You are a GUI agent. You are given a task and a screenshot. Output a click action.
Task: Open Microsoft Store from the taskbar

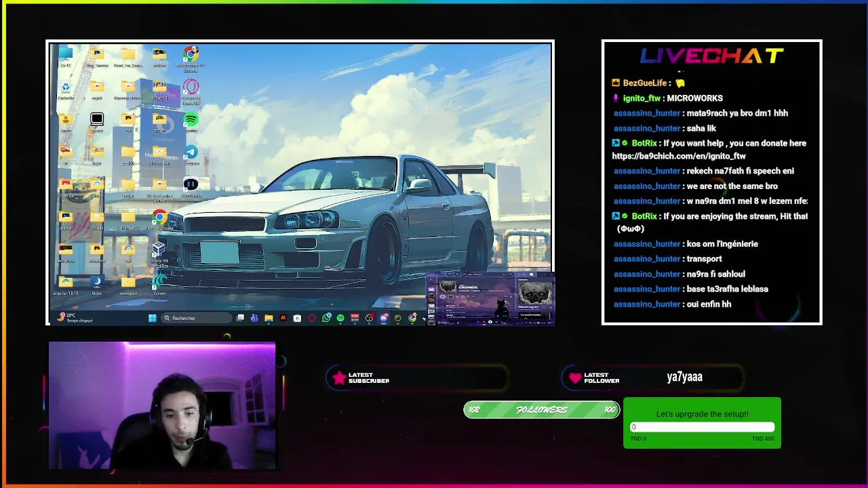pos(297,319)
